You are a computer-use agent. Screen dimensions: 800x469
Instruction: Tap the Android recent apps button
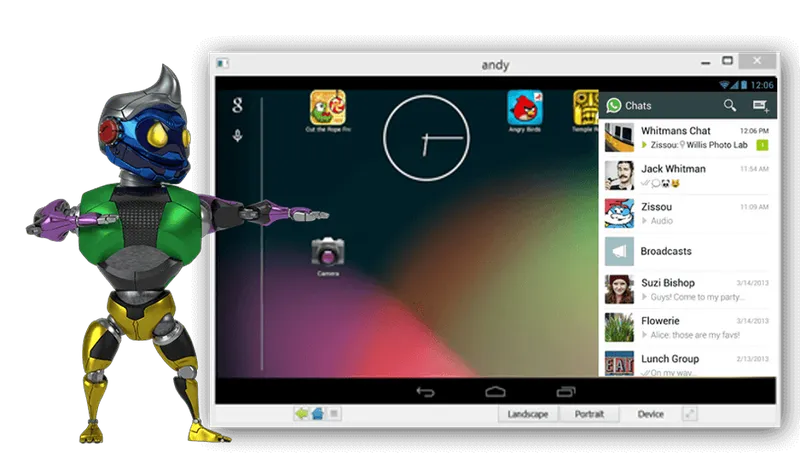[x=565, y=391]
